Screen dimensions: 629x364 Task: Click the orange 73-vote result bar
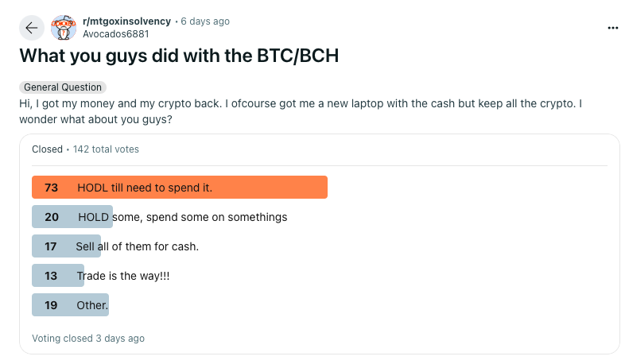(x=180, y=188)
